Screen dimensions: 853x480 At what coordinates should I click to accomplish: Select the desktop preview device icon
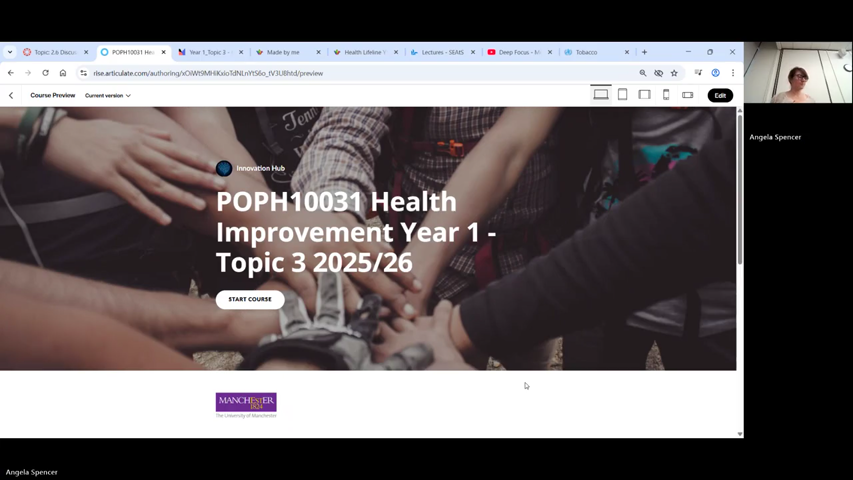coord(601,95)
